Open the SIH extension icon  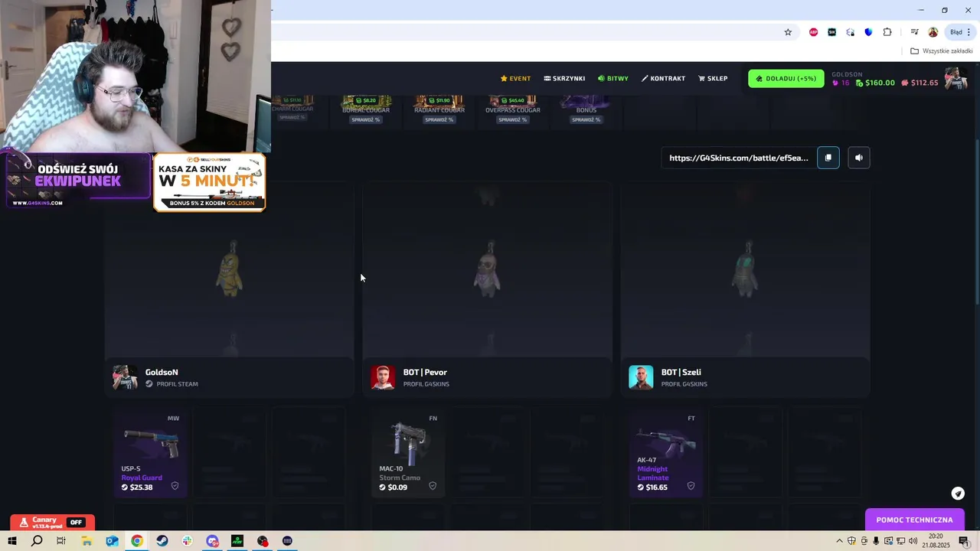point(831,32)
